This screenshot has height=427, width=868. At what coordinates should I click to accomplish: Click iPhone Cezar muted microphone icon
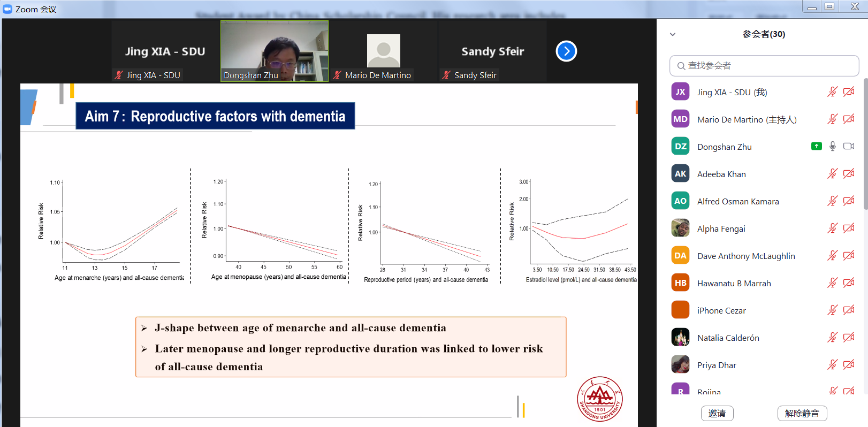click(832, 310)
